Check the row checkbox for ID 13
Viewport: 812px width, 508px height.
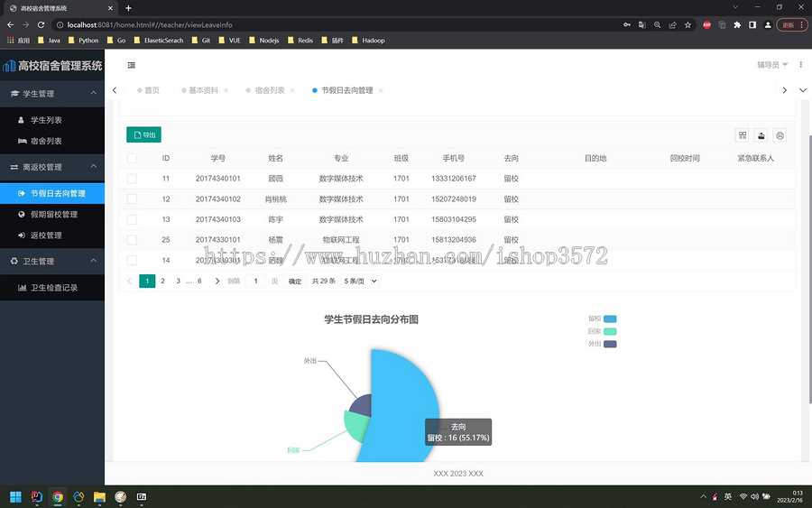[x=132, y=219]
